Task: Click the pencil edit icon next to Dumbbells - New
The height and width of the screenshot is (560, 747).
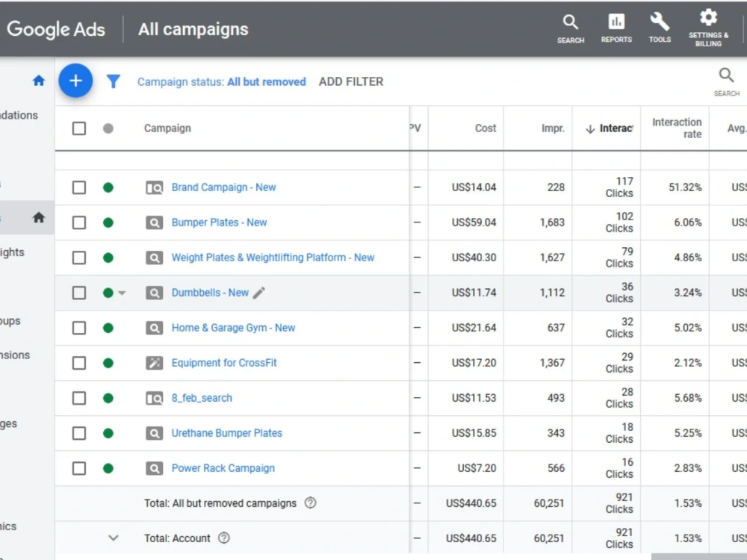Action: 258,293
